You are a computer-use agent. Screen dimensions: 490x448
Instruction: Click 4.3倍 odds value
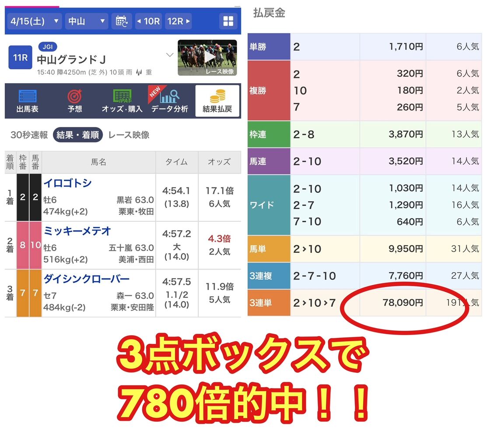[x=219, y=239]
